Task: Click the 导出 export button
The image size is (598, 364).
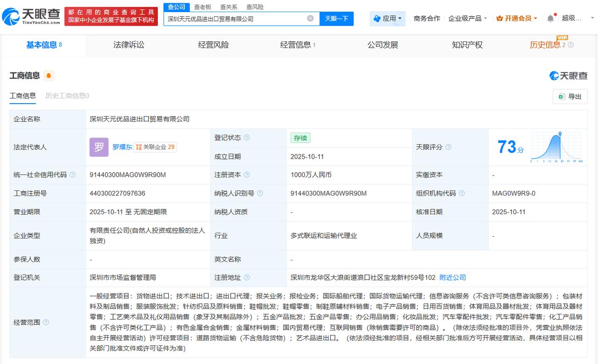Action: [x=570, y=96]
